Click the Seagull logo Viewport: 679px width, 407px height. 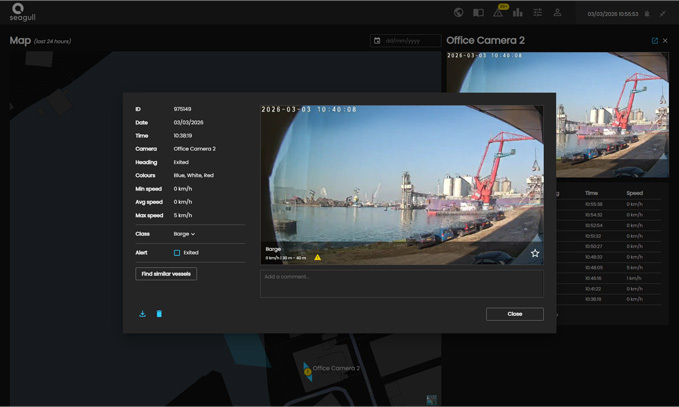[22, 12]
